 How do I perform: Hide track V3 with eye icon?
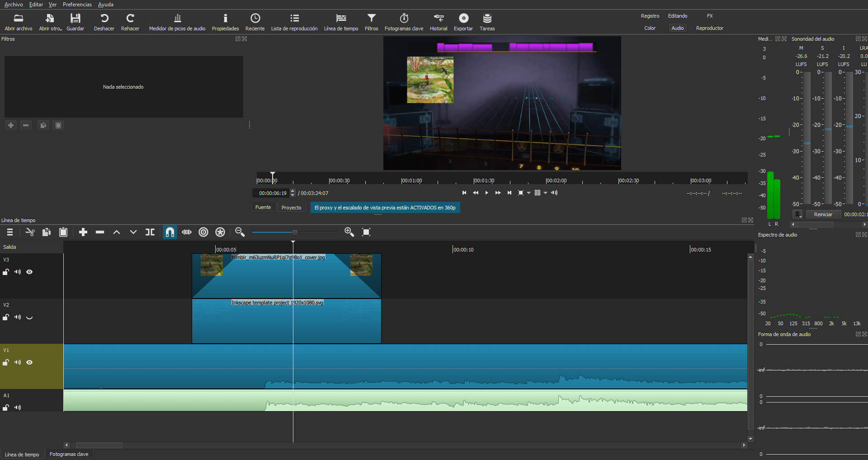(29, 272)
